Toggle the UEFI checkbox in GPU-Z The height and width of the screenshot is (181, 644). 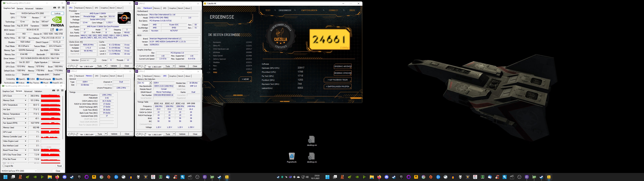57,30
